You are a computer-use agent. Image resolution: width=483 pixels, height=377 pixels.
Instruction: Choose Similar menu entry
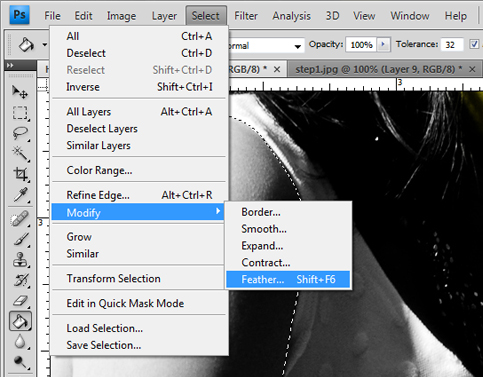139,254
